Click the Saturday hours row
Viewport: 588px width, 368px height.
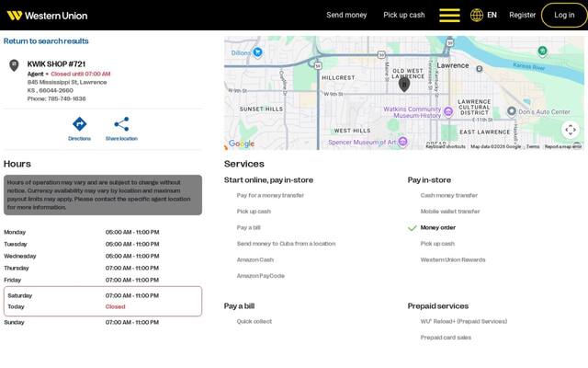coord(103,295)
